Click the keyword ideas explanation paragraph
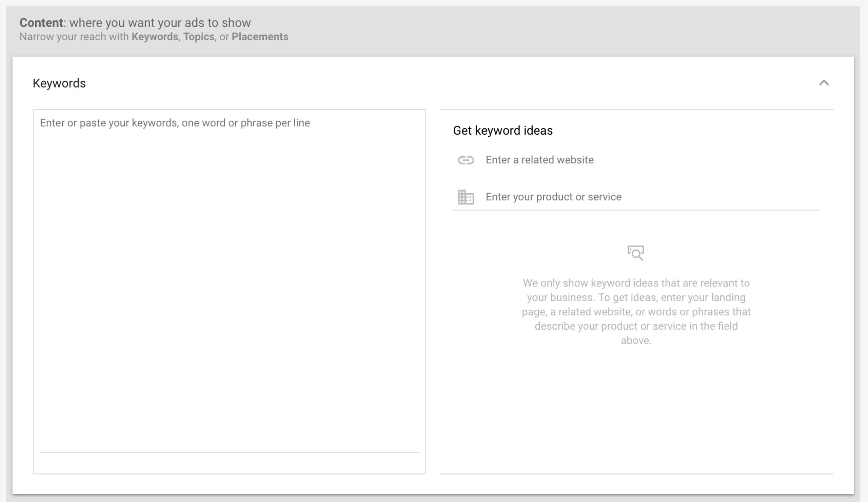The height and width of the screenshot is (502, 868). coord(636,311)
